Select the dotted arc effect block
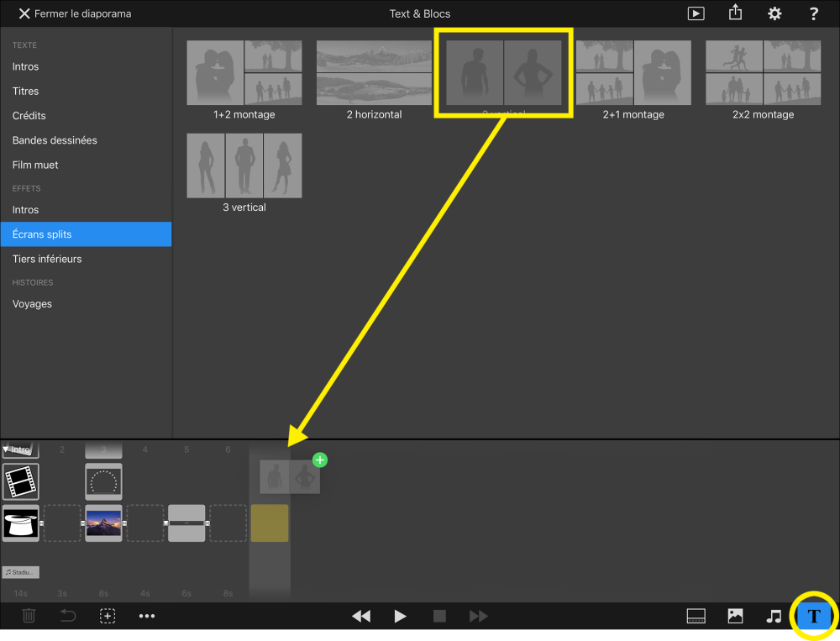Image resolution: width=840 pixels, height=641 pixels. (x=103, y=481)
